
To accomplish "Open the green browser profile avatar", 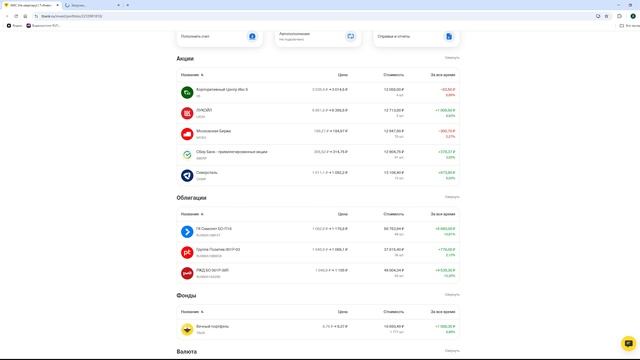I will coord(633,16).
